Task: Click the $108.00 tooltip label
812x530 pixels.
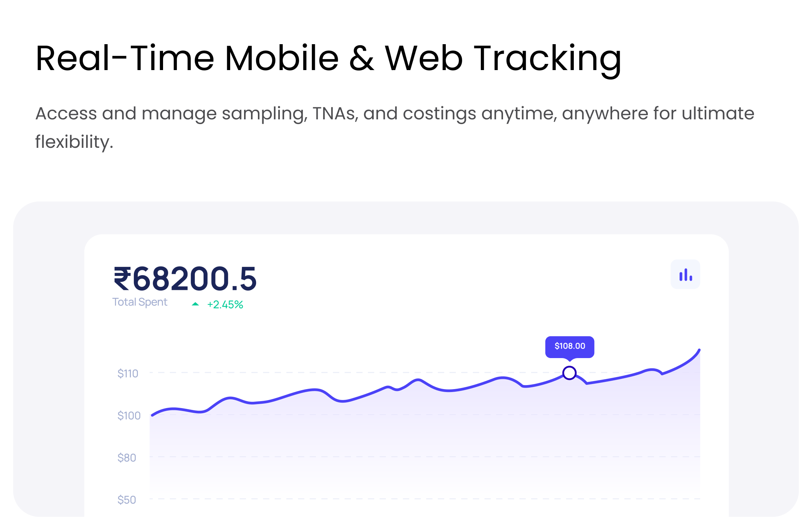Action: click(570, 346)
